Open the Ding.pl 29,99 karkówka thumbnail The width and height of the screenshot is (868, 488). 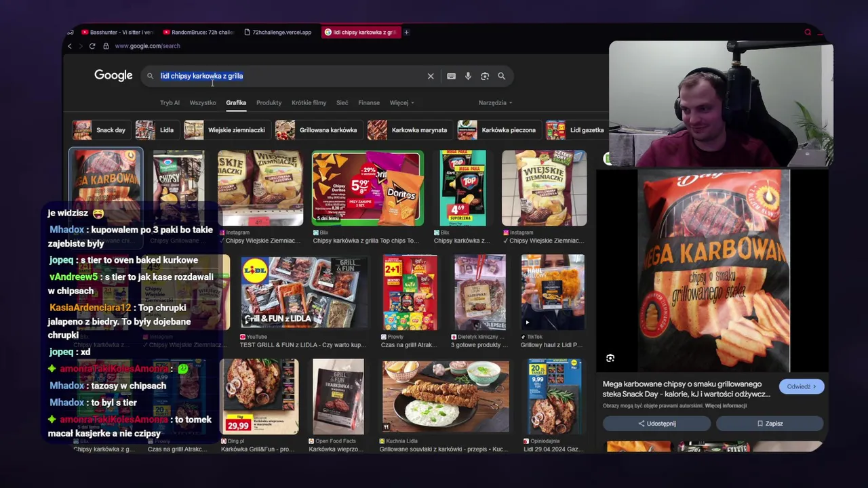tap(259, 396)
